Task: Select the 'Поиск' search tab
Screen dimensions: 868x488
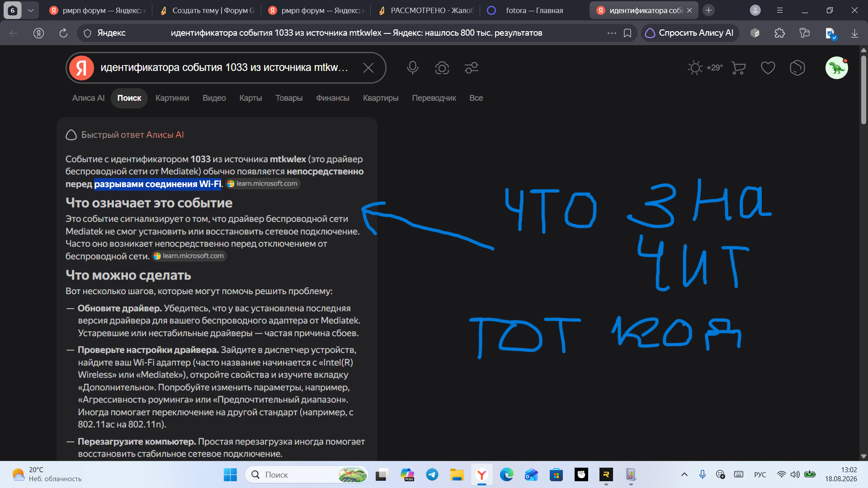Action: [129, 98]
